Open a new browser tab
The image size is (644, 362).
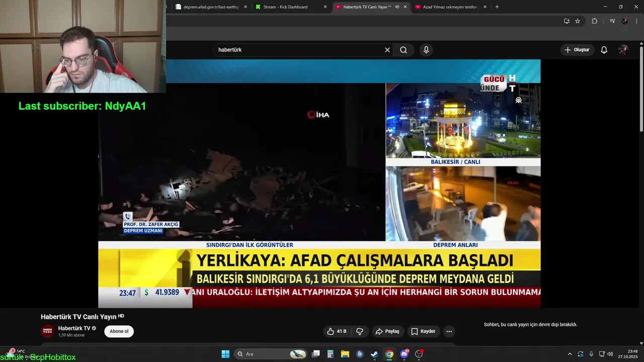click(x=497, y=7)
